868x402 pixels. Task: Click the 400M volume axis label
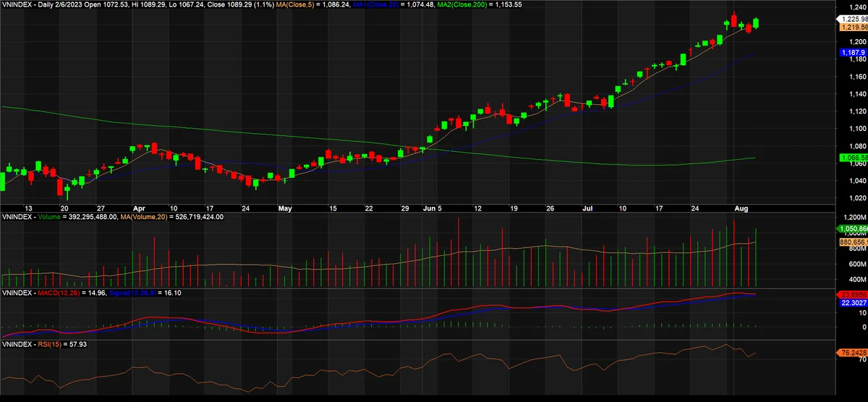click(x=858, y=279)
